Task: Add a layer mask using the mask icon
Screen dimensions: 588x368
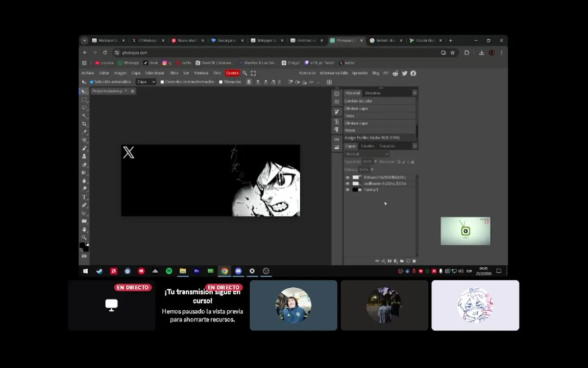Action: click(389, 261)
